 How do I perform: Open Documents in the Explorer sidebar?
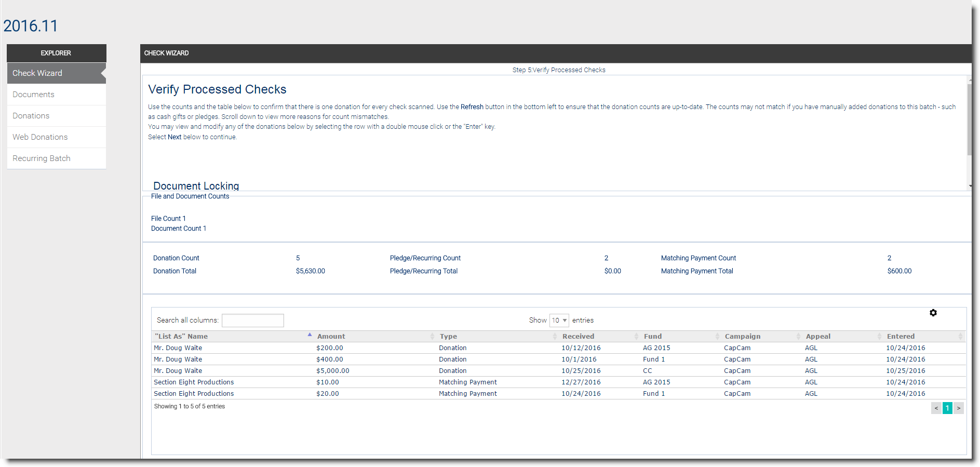click(x=56, y=95)
